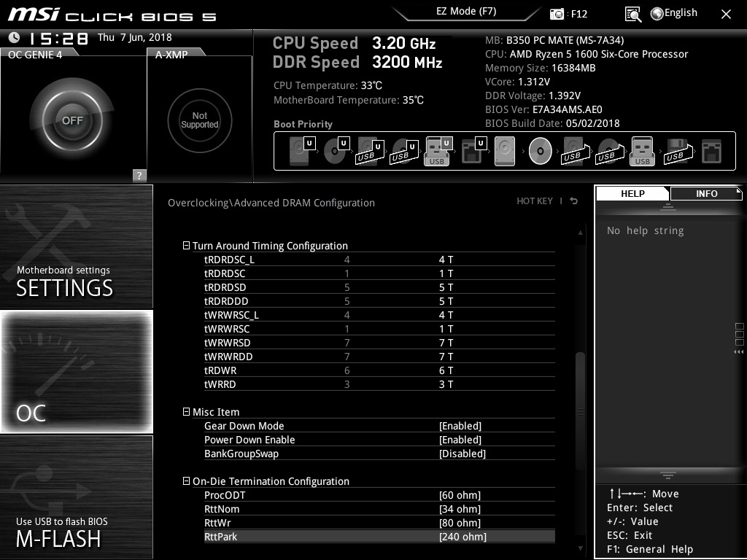Take a screenshot with the F12 camera icon
Viewport: 747px width, 560px height.
pos(556,14)
